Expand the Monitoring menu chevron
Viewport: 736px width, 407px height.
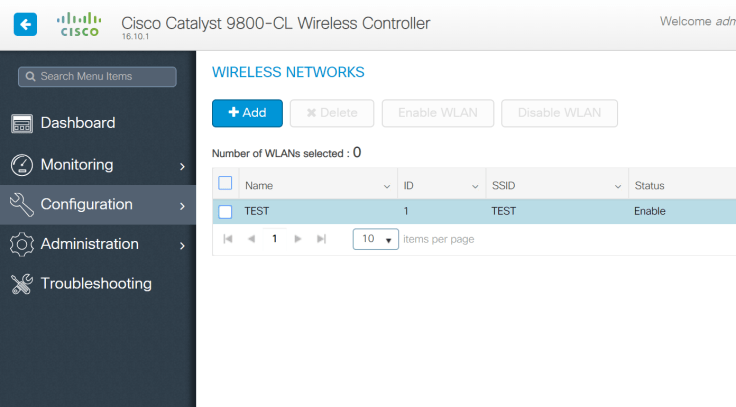click(x=182, y=166)
